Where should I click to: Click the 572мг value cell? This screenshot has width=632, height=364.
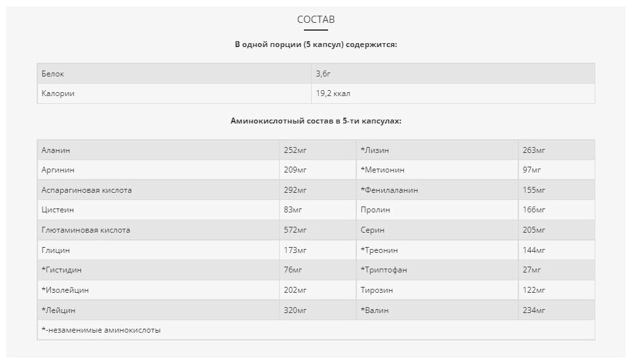pos(295,230)
